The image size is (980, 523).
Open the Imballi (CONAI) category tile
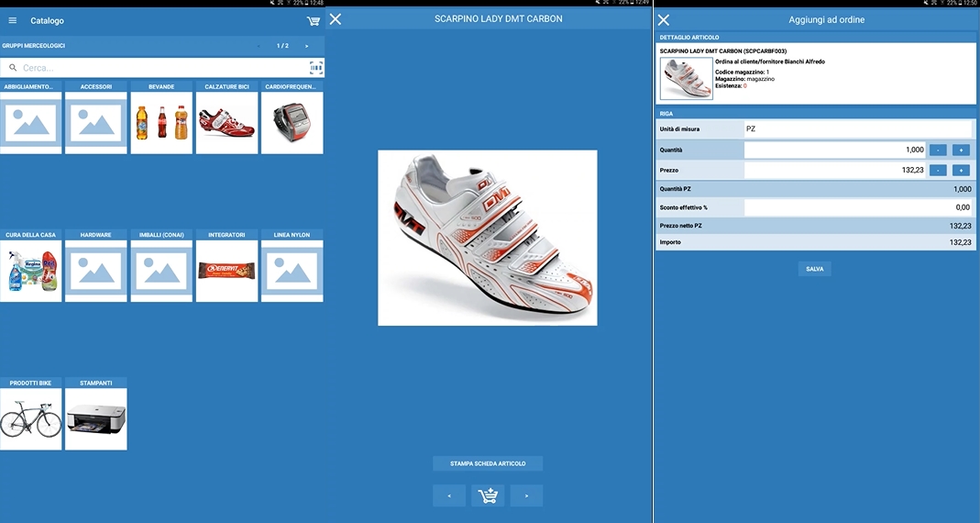161,266
